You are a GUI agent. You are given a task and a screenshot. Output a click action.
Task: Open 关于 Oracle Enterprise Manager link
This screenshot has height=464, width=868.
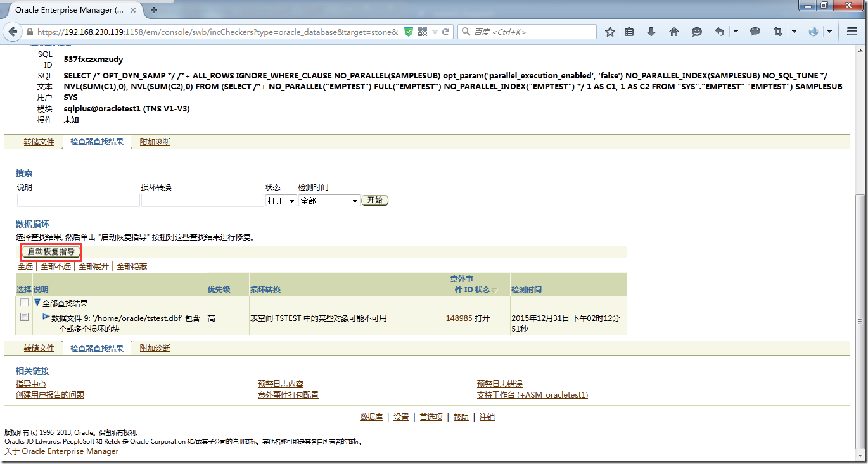(x=61, y=451)
